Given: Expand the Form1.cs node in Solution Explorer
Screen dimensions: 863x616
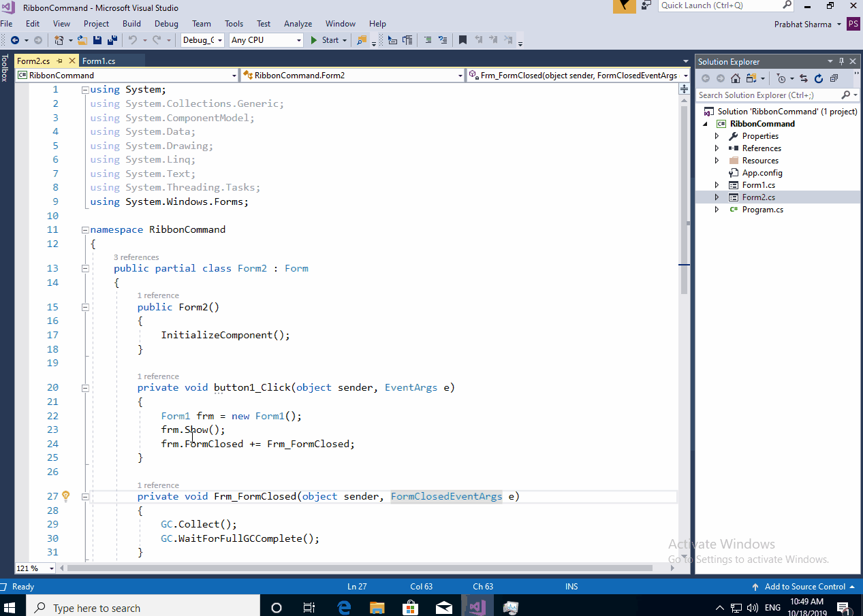Looking at the screenshot, I should [717, 185].
